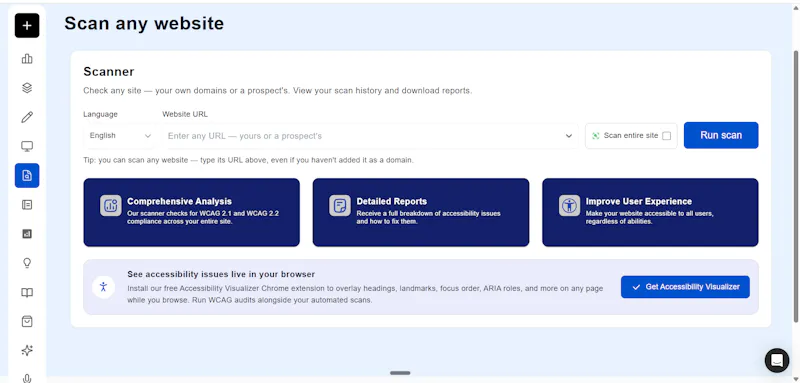Click the tip text about scanning any website
Screen dimensions: 800x383
coord(248,160)
